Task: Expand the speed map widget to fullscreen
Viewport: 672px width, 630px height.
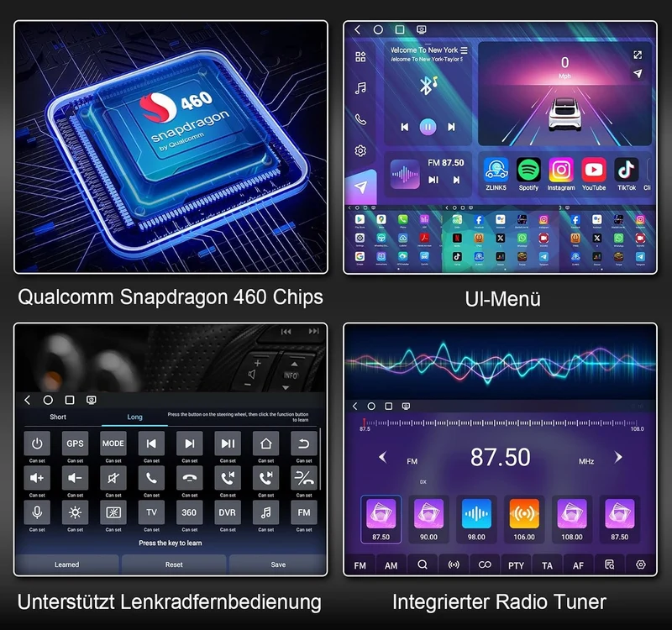Action: coord(638,55)
